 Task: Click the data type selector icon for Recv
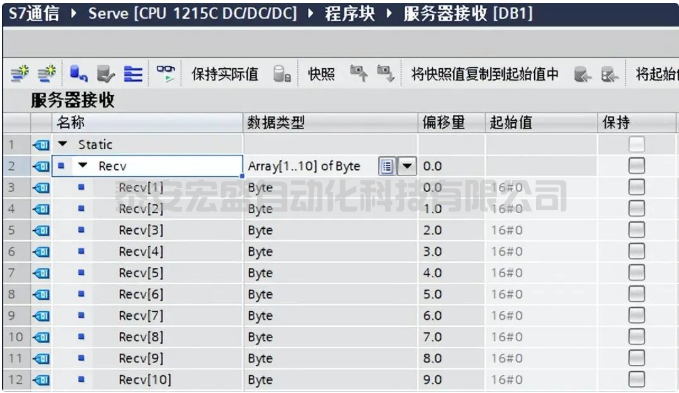pos(387,166)
